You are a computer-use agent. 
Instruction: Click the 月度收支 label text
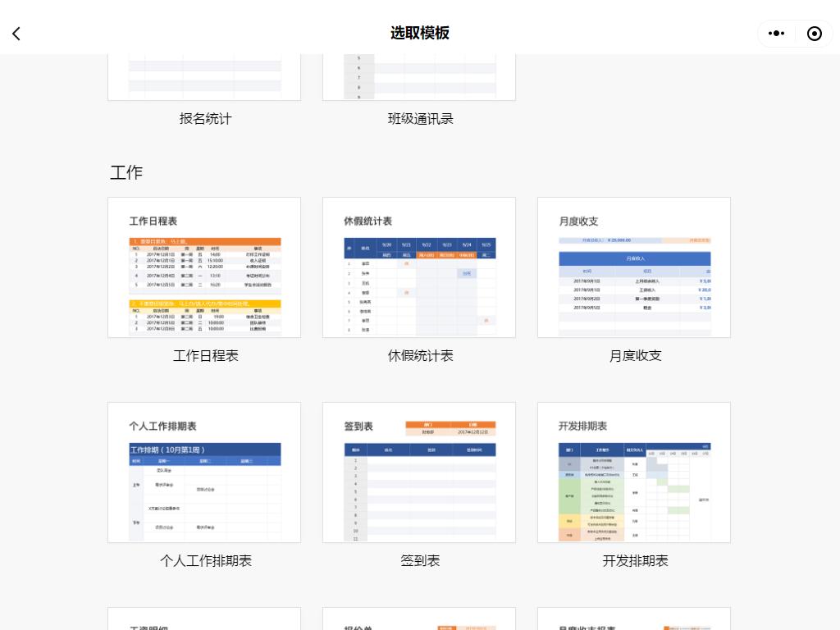tap(635, 356)
